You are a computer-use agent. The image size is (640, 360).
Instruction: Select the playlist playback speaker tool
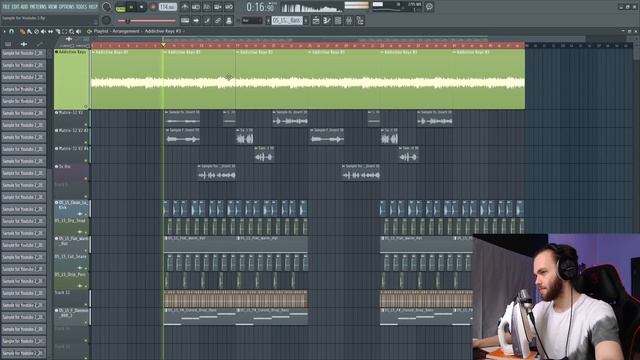click(x=78, y=31)
